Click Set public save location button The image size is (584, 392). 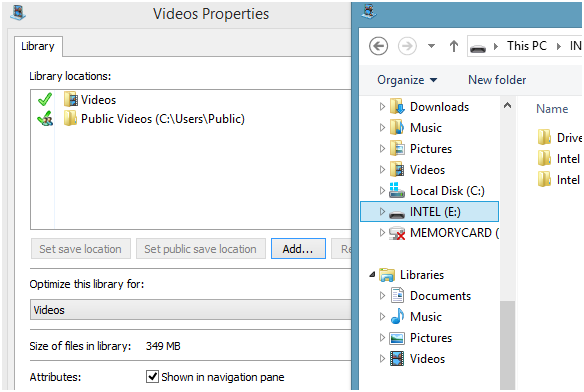200,249
